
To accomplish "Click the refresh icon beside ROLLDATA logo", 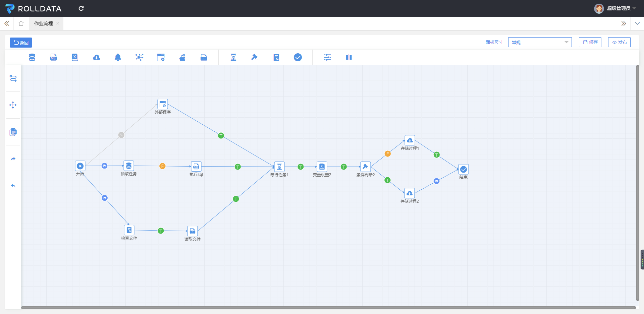I will (x=81, y=8).
